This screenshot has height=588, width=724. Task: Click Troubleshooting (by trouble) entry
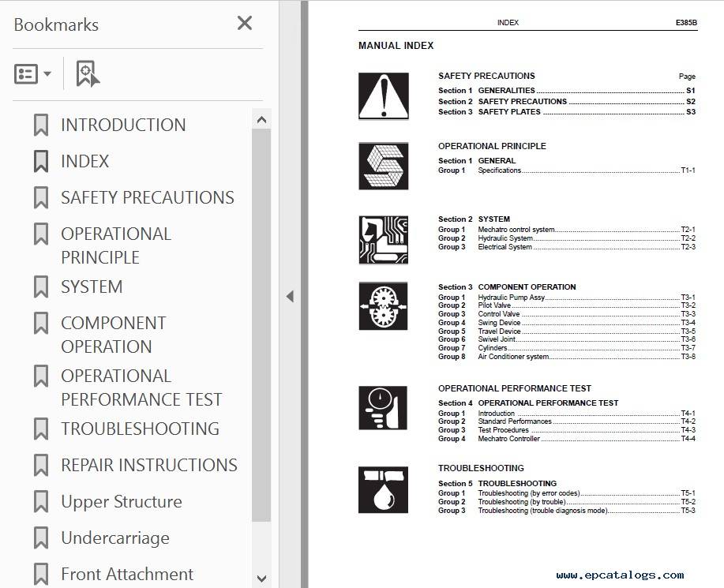tap(567, 502)
